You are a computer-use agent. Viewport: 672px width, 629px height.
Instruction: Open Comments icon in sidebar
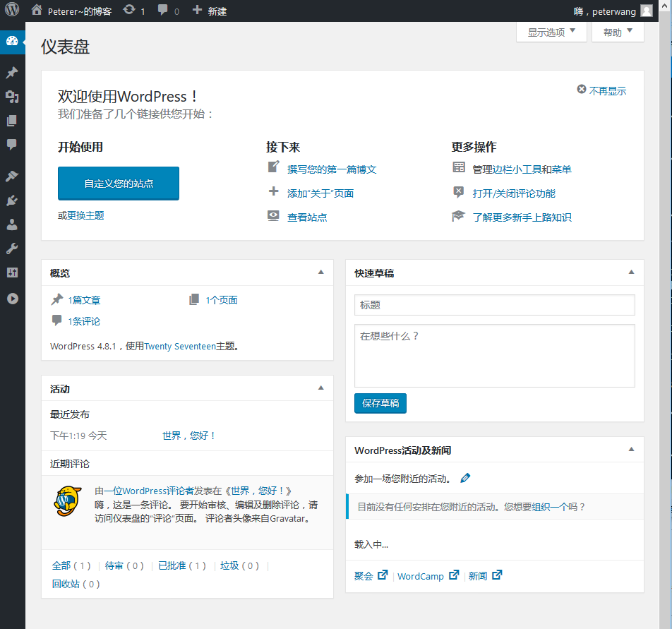pyautogui.click(x=12, y=145)
